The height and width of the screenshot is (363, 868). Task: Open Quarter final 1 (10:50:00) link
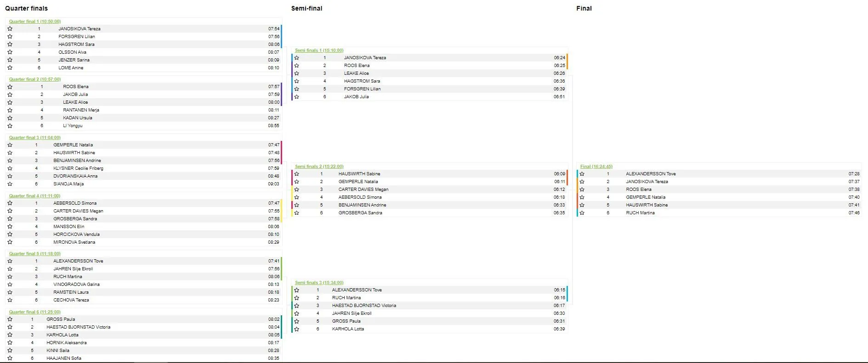point(35,22)
